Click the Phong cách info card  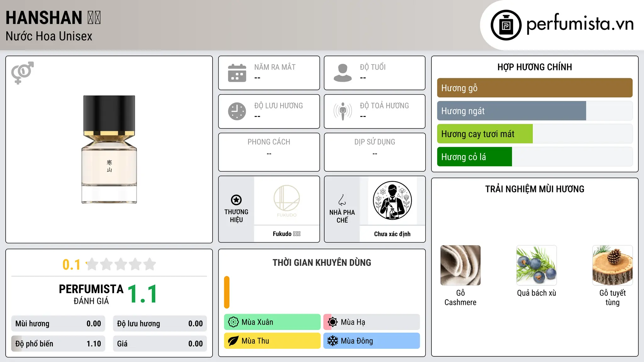(269, 152)
